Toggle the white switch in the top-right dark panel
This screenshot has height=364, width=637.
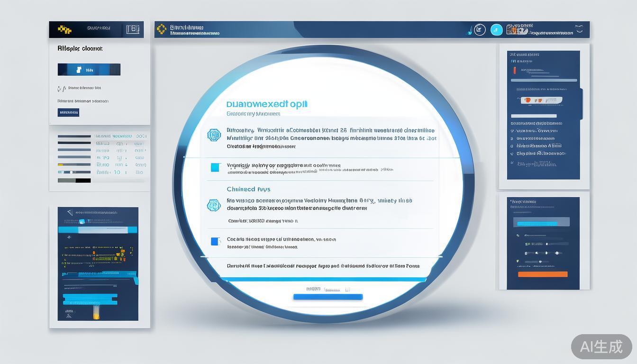click(542, 100)
